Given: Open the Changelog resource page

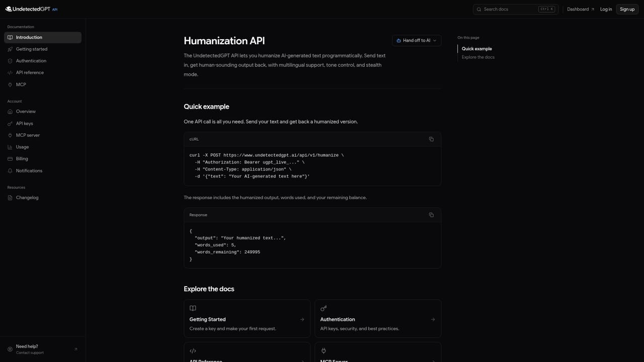Looking at the screenshot, I should [43, 198].
